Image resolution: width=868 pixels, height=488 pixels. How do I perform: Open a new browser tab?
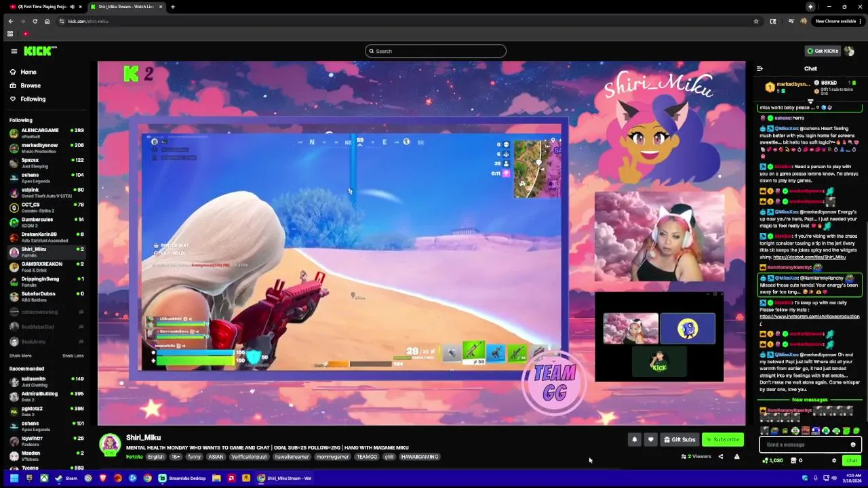(x=172, y=7)
